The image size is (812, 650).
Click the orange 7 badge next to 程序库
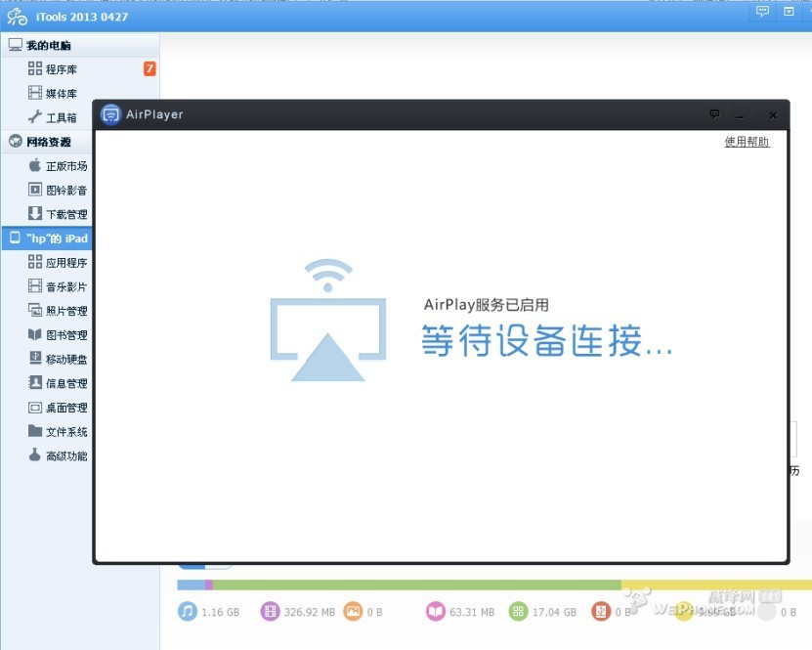click(x=150, y=68)
